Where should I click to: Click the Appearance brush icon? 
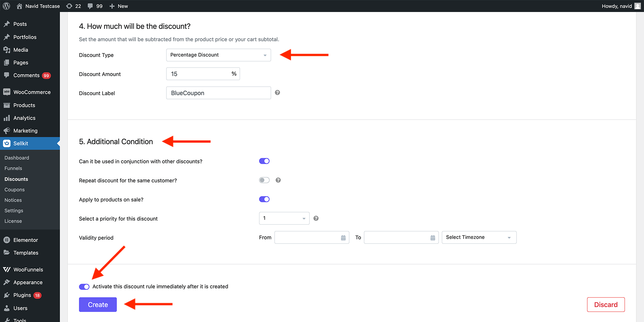(x=7, y=282)
